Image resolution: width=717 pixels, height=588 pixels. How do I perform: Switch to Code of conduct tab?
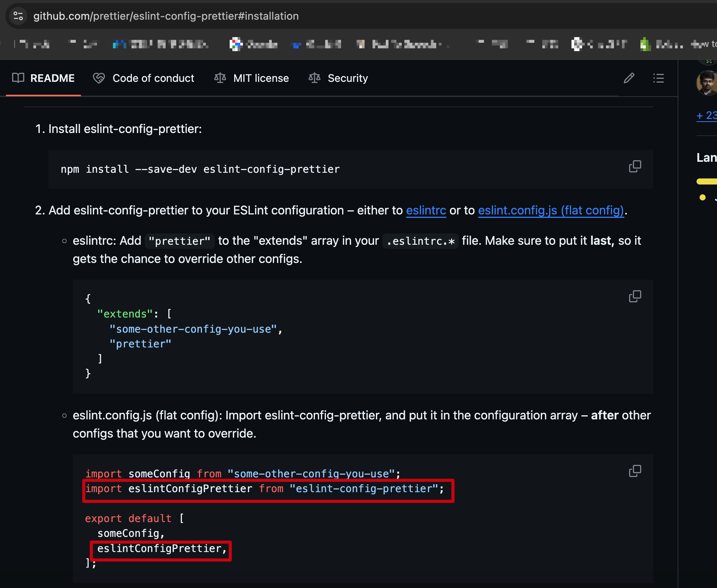[144, 78]
